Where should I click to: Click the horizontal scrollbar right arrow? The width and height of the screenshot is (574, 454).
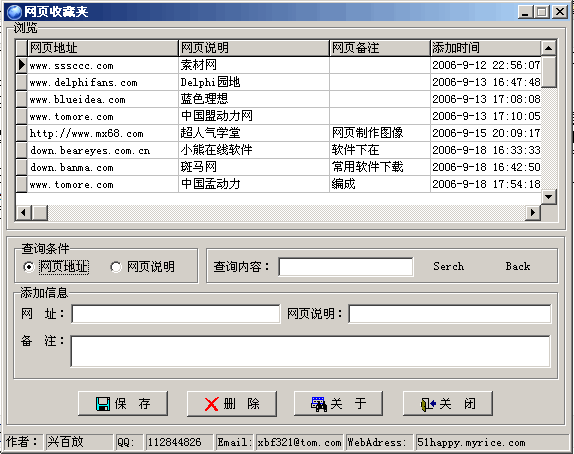(x=533, y=212)
